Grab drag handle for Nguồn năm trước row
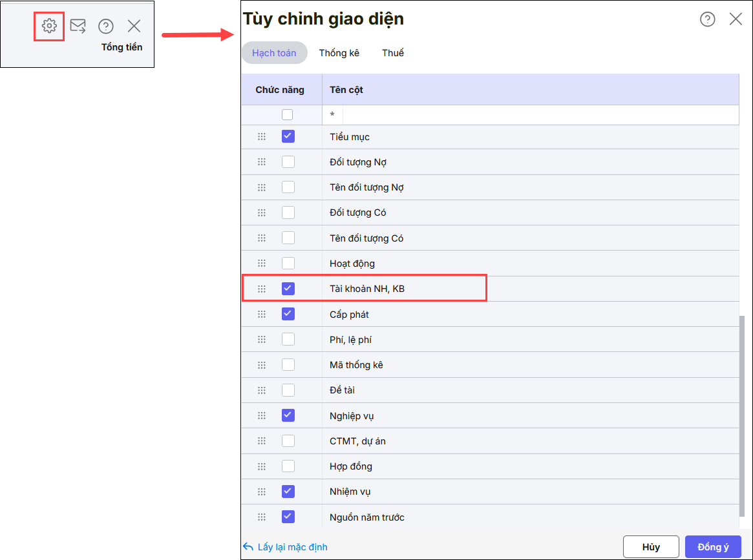 click(x=262, y=517)
